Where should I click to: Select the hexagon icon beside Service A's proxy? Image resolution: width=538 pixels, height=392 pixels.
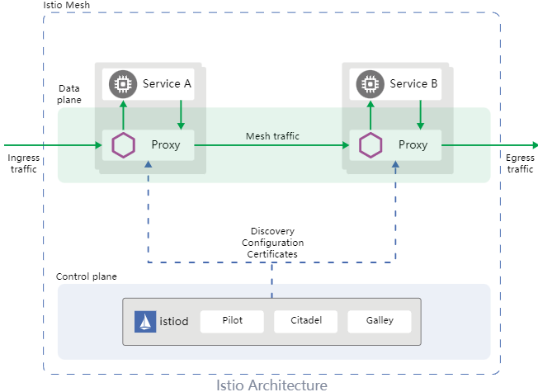point(124,145)
